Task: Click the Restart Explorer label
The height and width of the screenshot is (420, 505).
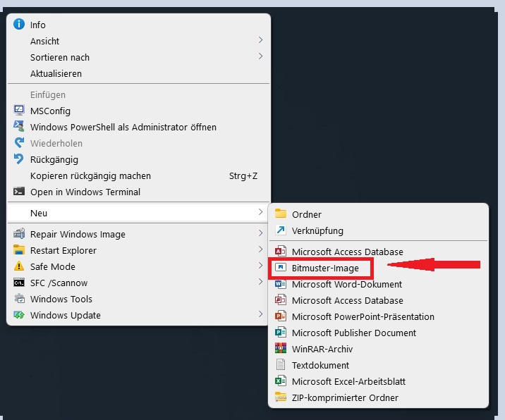Action: (x=63, y=250)
